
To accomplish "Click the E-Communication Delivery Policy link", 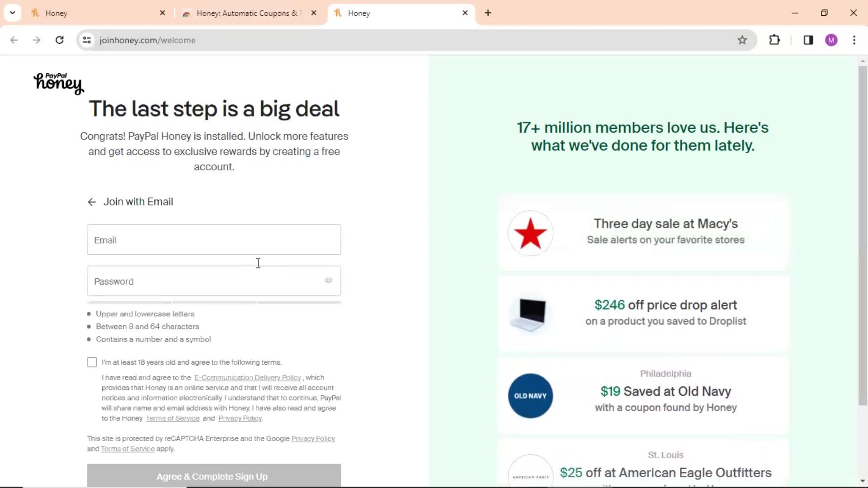I will pyautogui.click(x=247, y=377).
